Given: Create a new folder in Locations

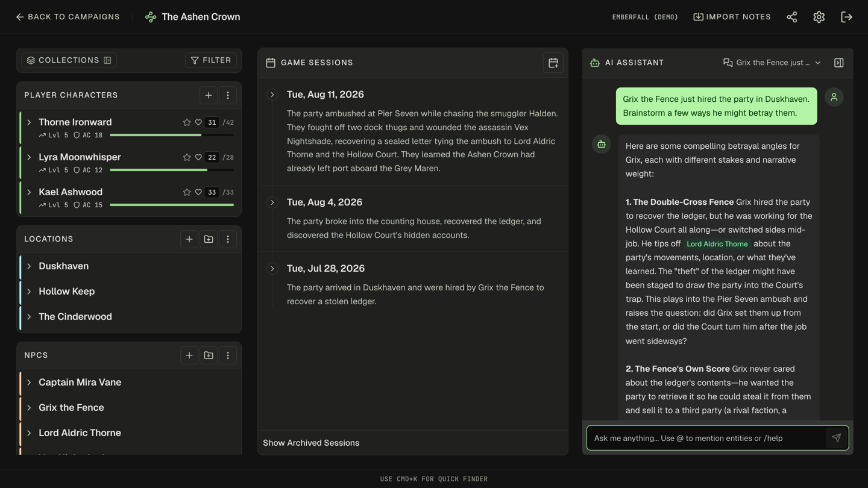Looking at the screenshot, I should click(209, 239).
